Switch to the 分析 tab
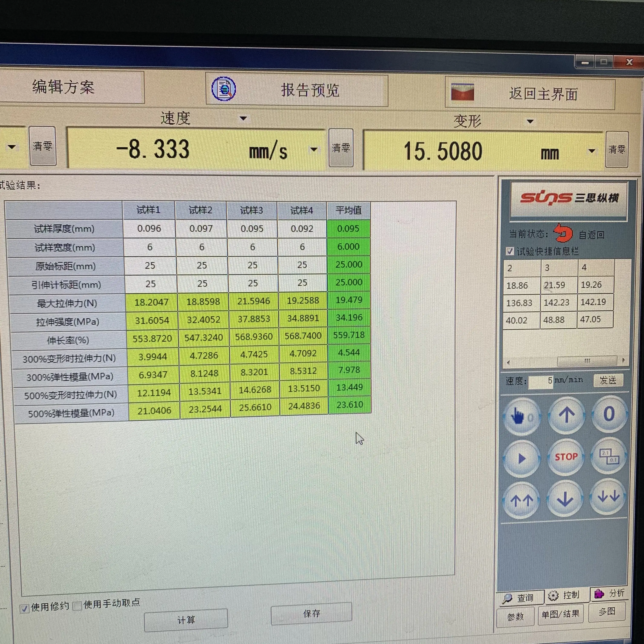Image resolution: width=644 pixels, height=644 pixels. tap(609, 594)
